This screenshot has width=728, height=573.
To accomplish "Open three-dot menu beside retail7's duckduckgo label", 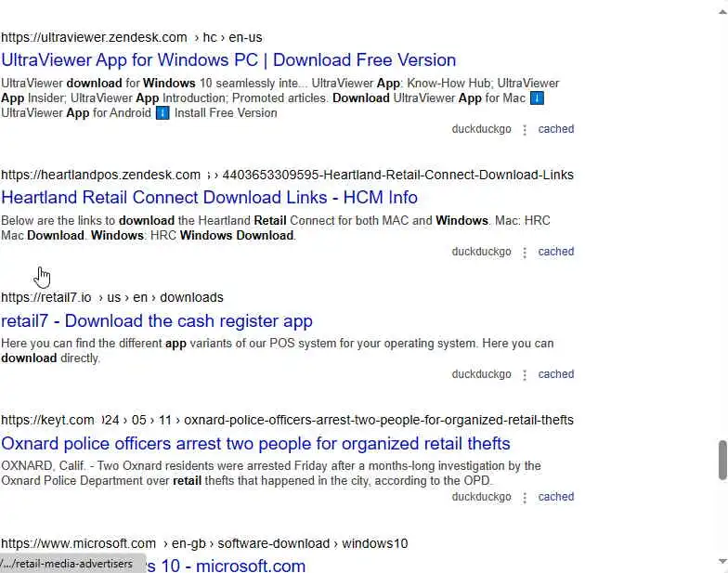I will click(x=525, y=375).
